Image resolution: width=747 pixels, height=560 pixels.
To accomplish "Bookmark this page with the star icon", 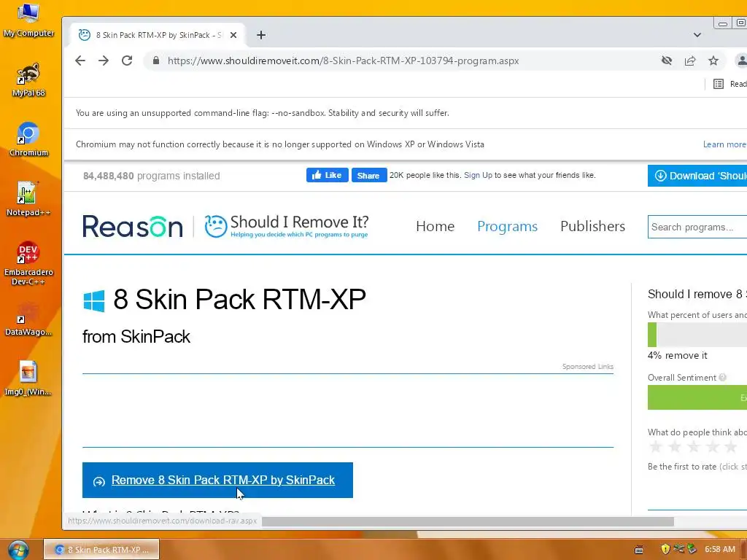I will [713, 61].
